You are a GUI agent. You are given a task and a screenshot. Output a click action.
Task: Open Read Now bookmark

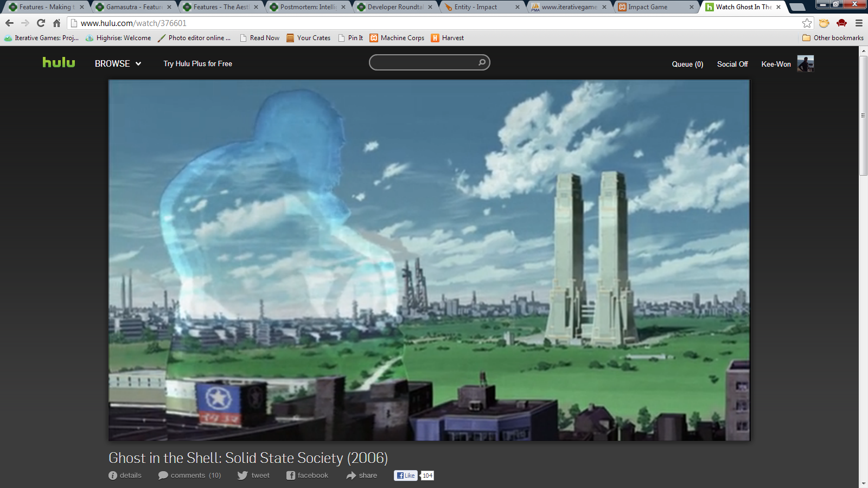(x=259, y=38)
